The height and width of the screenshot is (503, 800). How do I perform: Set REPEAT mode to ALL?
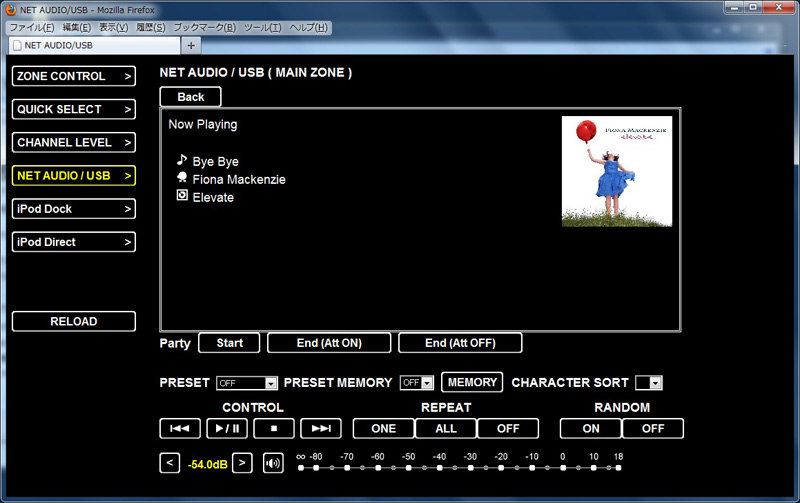(445, 428)
